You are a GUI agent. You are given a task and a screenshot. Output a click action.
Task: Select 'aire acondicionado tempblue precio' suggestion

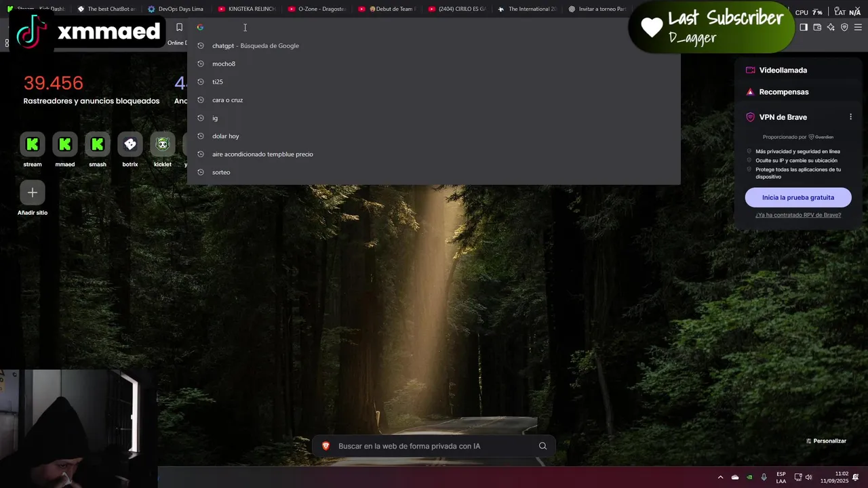tap(434, 154)
